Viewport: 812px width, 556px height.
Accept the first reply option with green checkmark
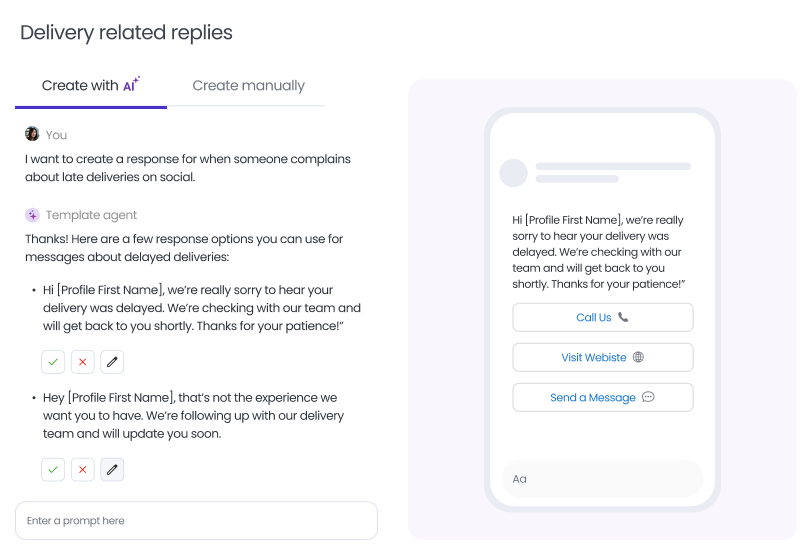pos(53,362)
